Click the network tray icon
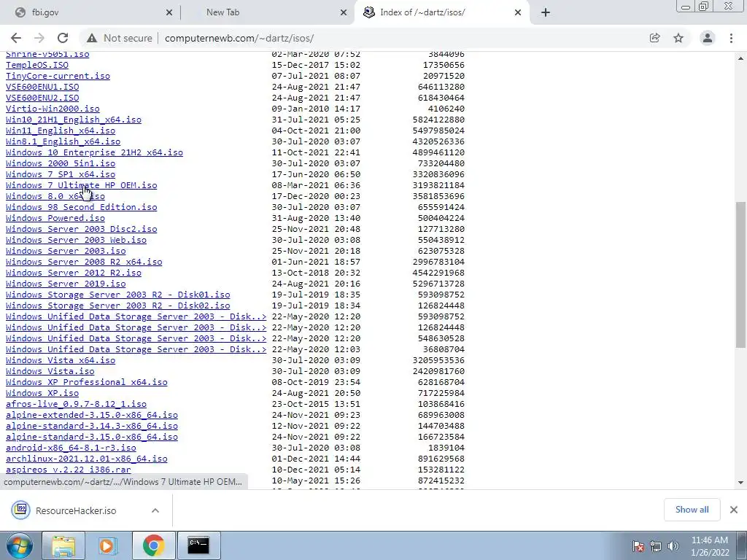The image size is (747, 560). 656,546
